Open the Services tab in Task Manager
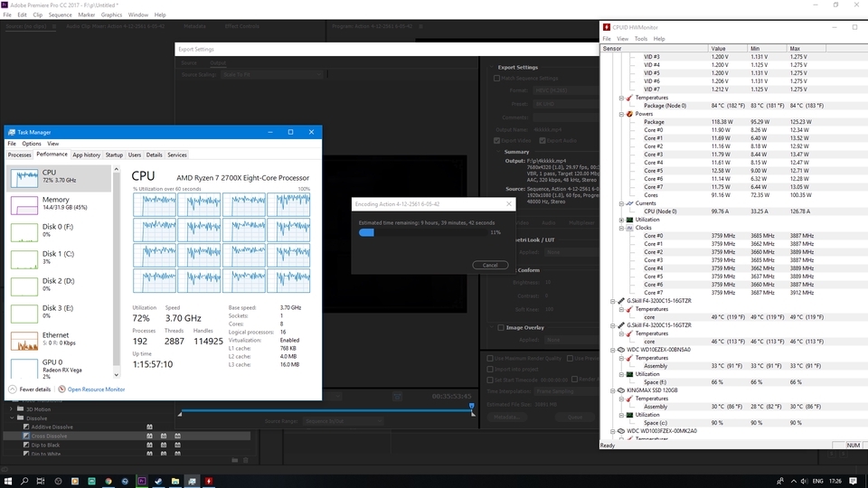 [177, 155]
